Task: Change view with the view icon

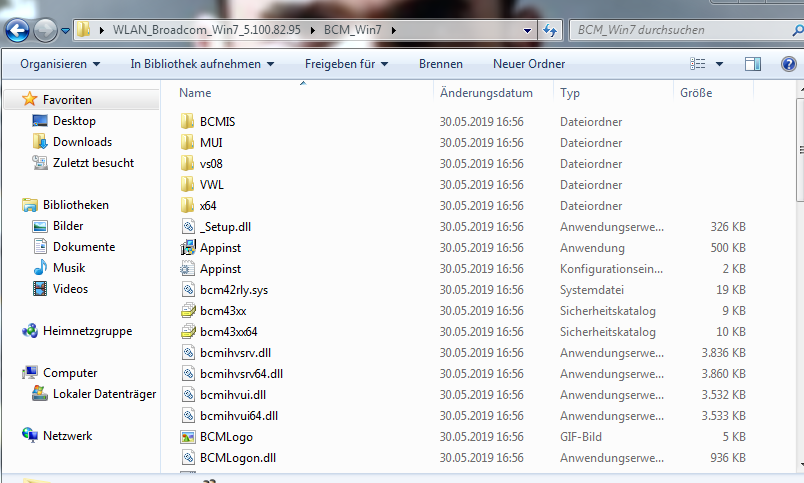Action: 697,64
